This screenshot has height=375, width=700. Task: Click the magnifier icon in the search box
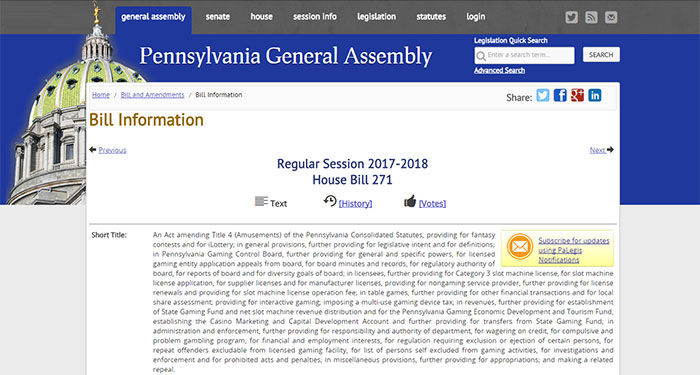click(481, 56)
